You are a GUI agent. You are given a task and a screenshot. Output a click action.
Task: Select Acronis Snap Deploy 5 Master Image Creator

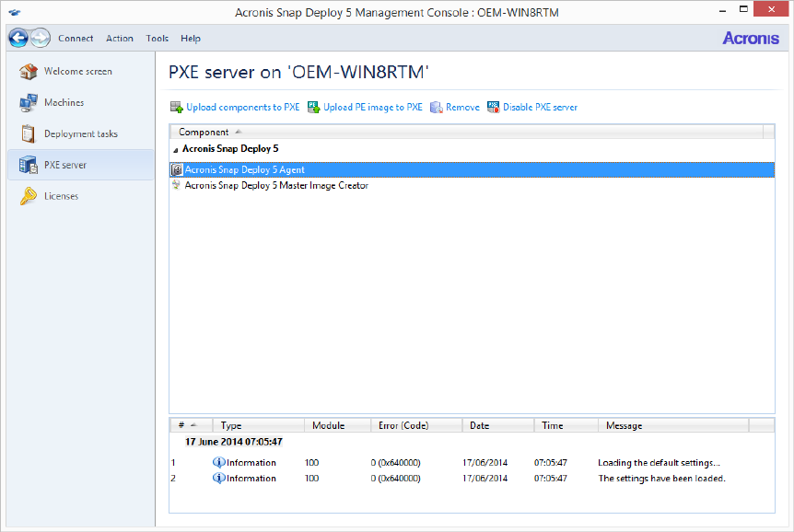point(472,185)
